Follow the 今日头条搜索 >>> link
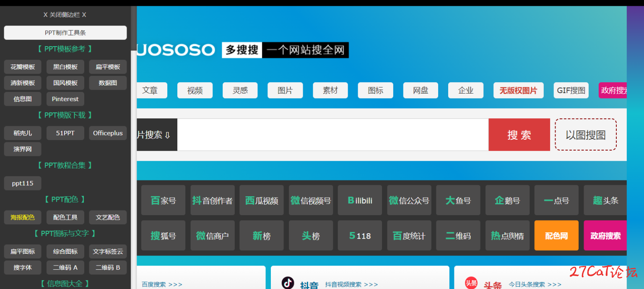The image size is (644, 289). pos(535,284)
